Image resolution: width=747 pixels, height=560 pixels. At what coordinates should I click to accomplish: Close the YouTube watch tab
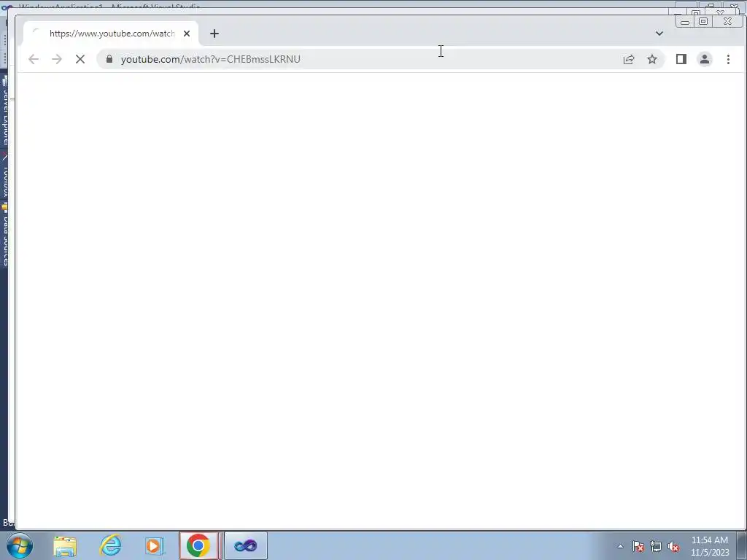[x=187, y=34]
